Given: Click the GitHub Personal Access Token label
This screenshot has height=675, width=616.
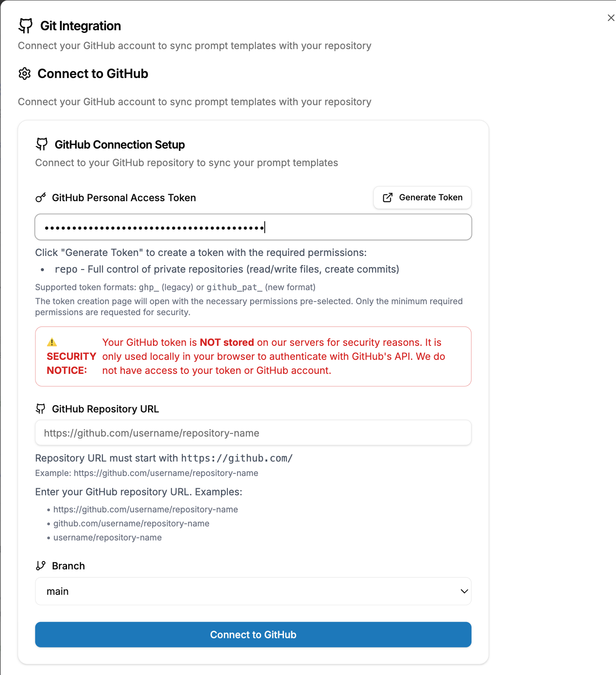Looking at the screenshot, I should 124,198.
